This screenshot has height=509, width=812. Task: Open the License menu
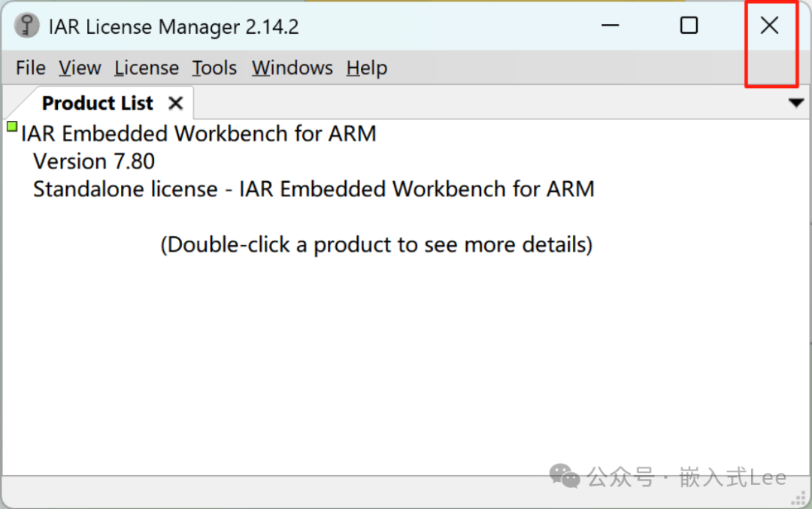tap(146, 68)
